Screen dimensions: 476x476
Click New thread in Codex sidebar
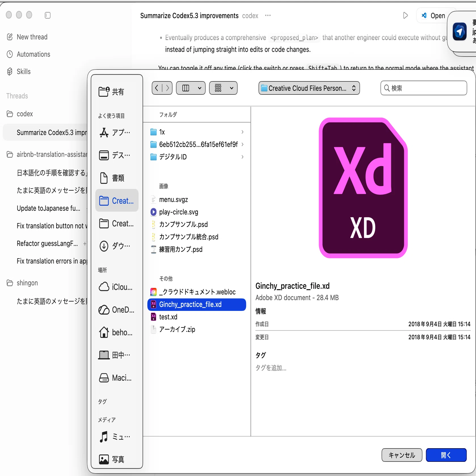pyautogui.click(x=32, y=37)
